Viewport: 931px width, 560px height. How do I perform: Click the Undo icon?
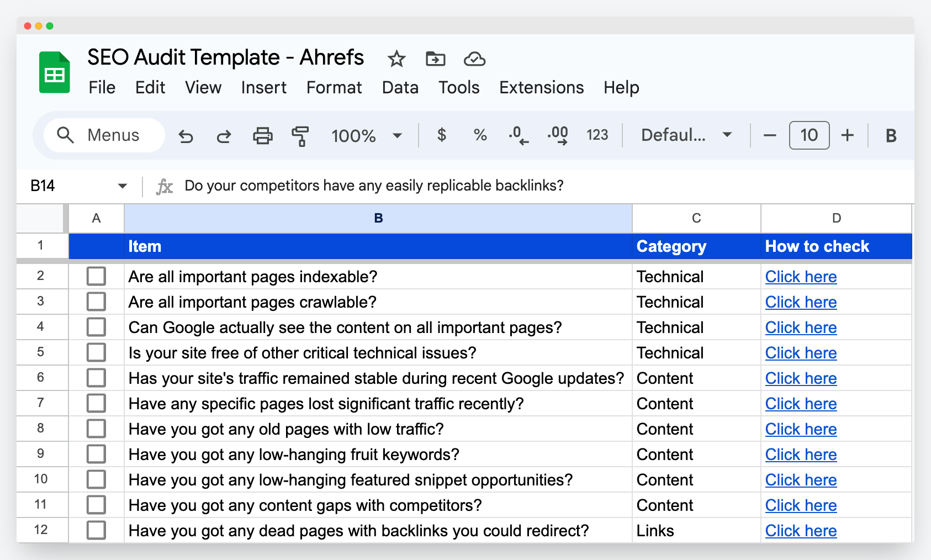[186, 135]
